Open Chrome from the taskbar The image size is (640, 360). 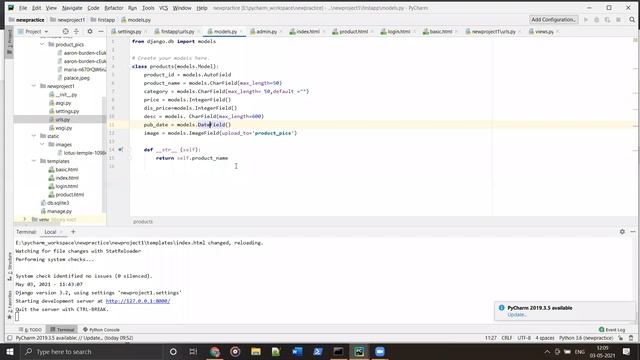coord(215,351)
